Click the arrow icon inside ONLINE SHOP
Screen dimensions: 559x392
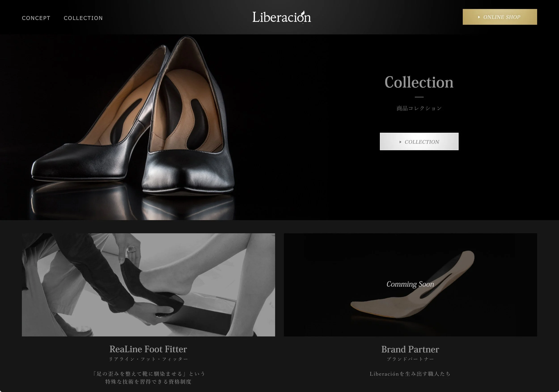pos(479,17)
